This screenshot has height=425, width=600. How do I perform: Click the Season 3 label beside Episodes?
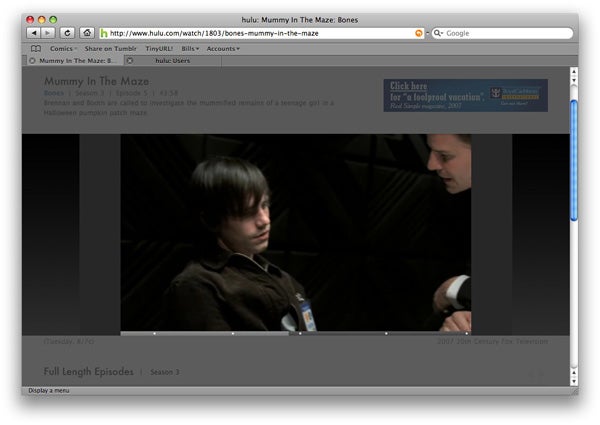tap(165, 372)
